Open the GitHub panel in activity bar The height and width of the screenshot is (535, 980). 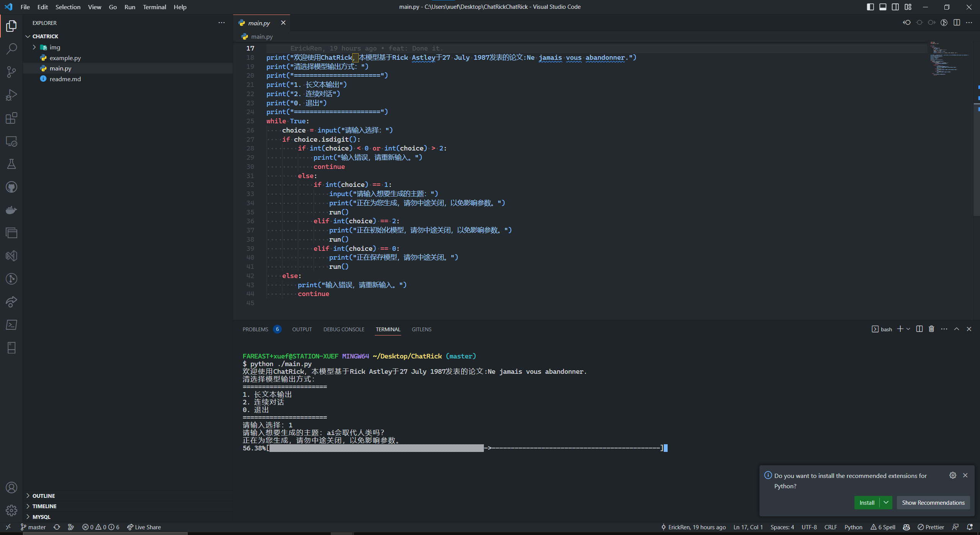[x=11, y=187]
